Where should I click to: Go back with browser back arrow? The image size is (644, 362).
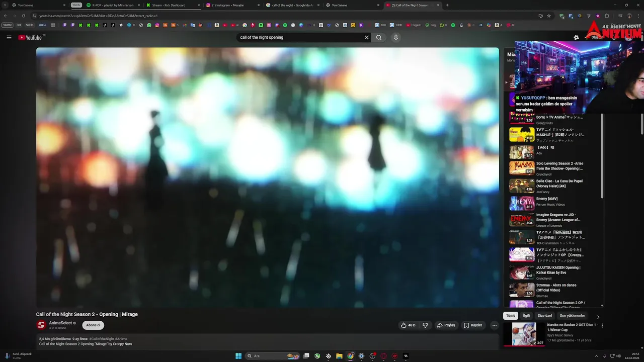pyautogui.click(x=6, y=16)
